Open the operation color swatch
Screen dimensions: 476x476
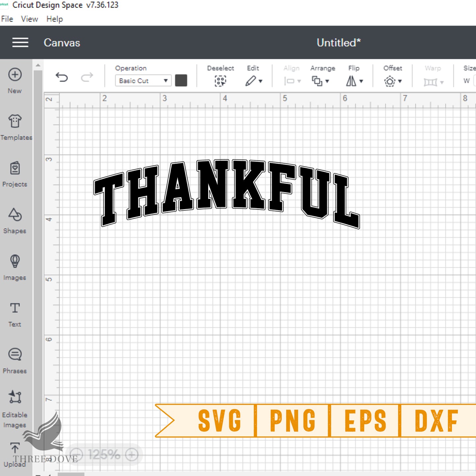point(181,80)
